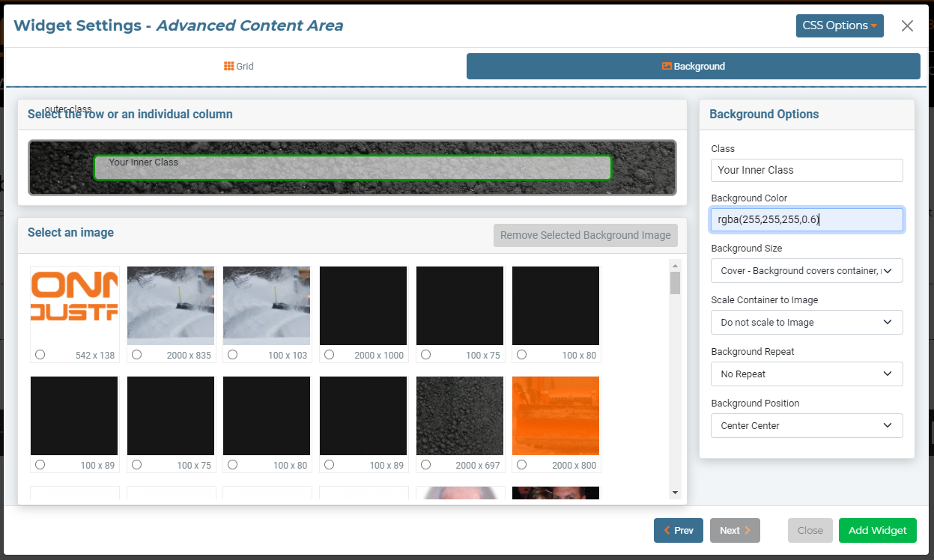Image resolution: width=934 pixels, height=560 pixels.
Task: Click the image list scrollbar thumb
Action: click(675, 283)
